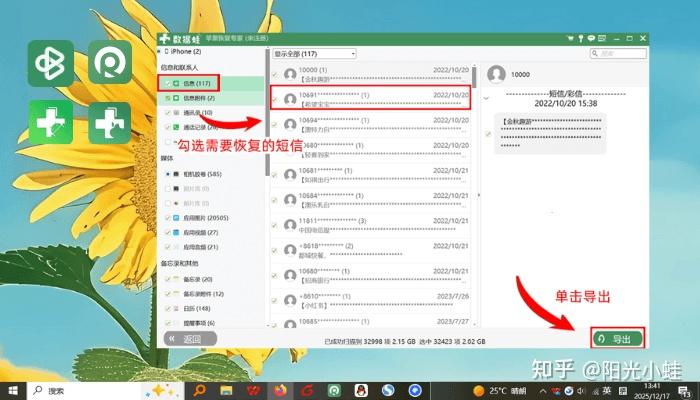Open the chat bubble support icon
700x400 pixels.
(x=591, y=38)
